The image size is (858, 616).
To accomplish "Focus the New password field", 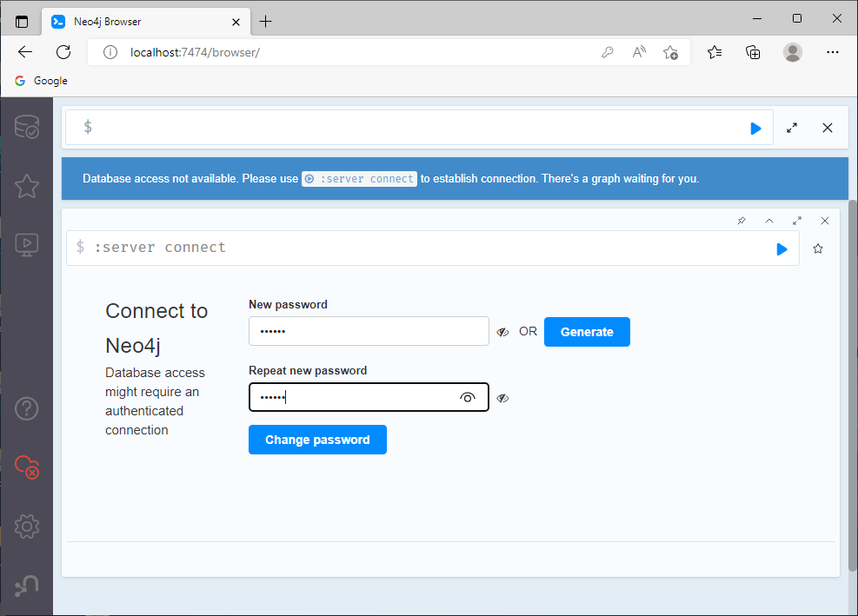I will pos(369,331).
